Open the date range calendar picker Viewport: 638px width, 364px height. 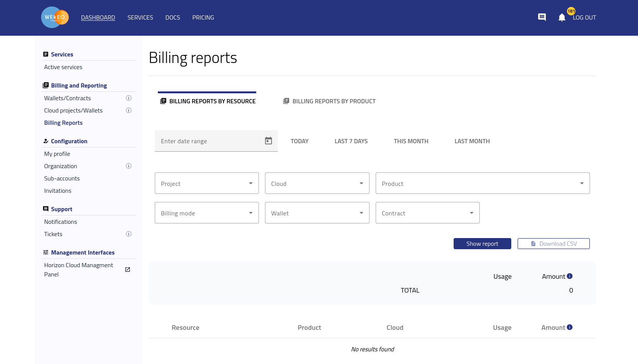click(x=268, y=141)
